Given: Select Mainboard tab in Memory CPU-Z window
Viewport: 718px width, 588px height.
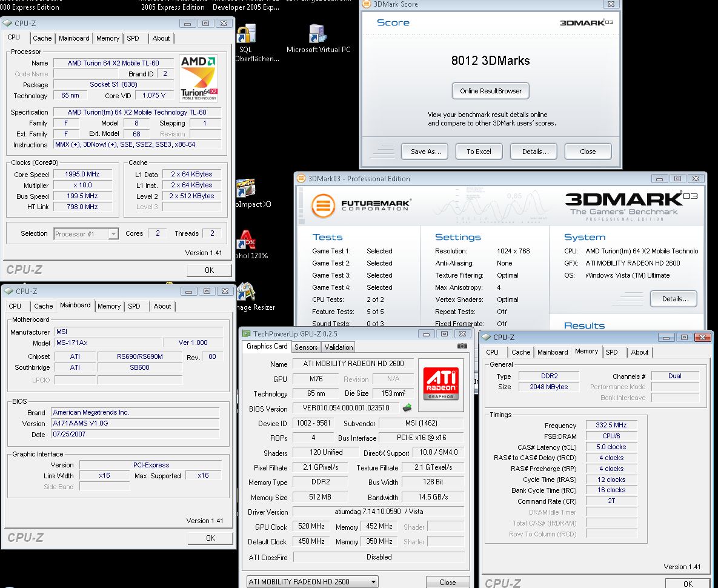Looking at the screenshot, I should [552, 352].
